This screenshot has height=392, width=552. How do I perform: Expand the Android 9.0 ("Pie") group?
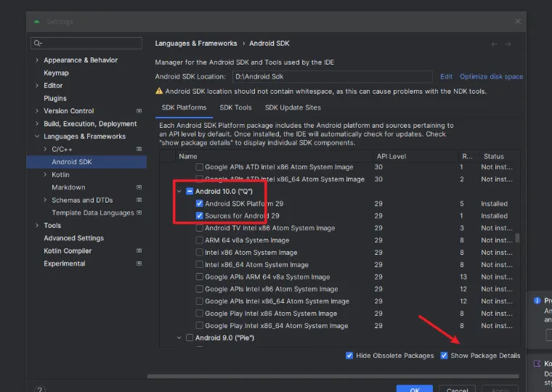[x=179, y=338]
